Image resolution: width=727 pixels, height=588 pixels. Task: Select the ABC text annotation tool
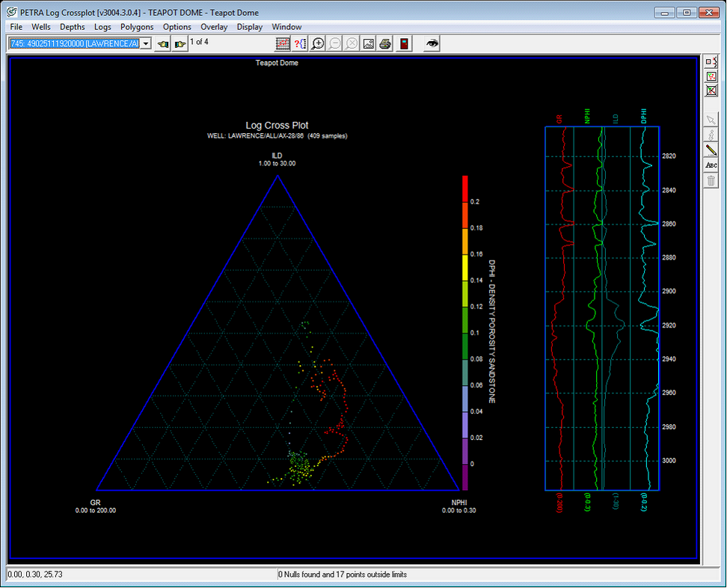[x=711, y=165]
